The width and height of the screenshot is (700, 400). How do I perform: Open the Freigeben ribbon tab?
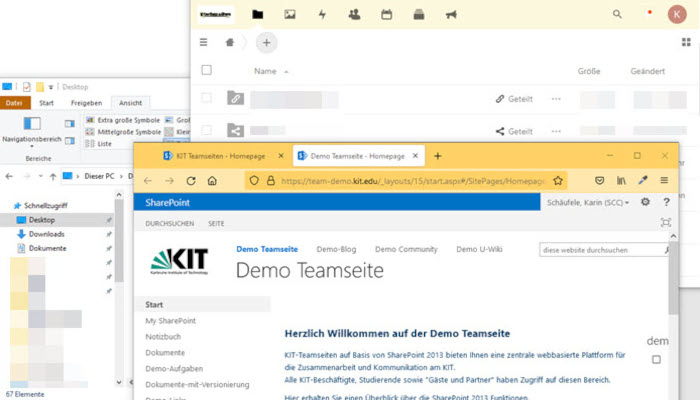point(85,102)
